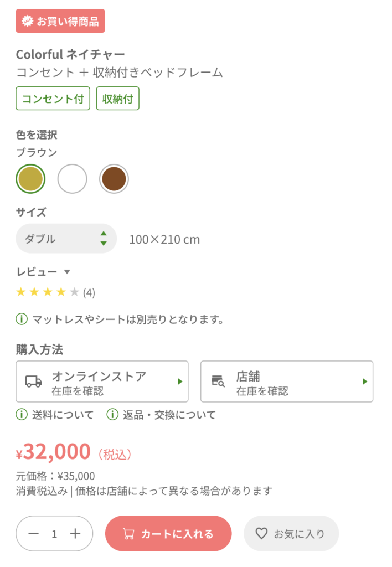Click the 収納付 tag
The image size is (392, 567).
(117, 99)
